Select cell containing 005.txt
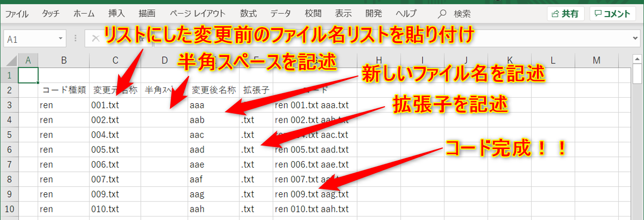 click(x=115, y=150)
